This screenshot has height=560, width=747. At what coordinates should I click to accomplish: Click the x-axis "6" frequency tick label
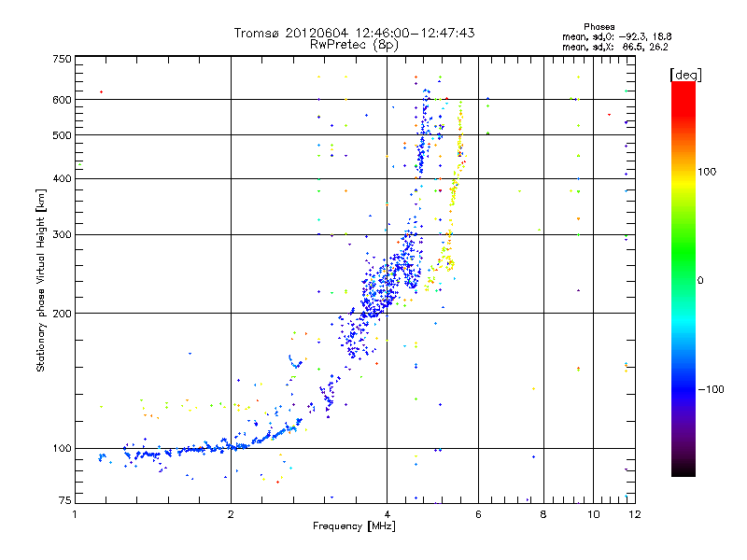point(478,514)
